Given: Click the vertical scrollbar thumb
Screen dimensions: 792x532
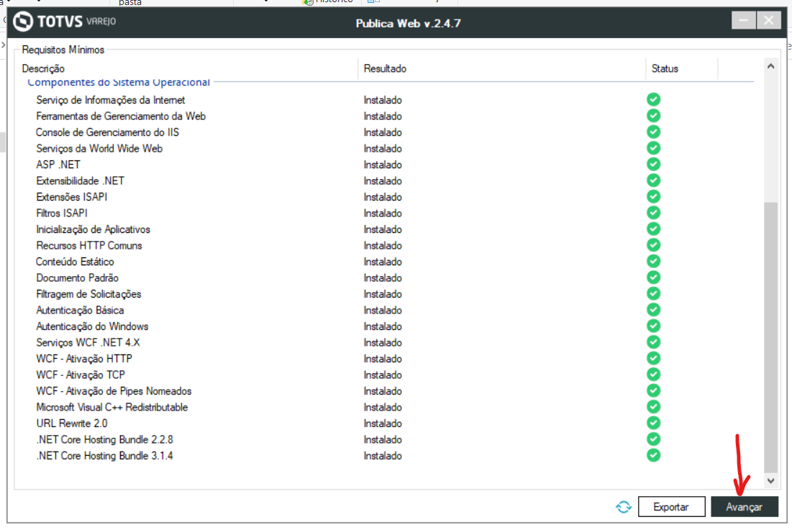Looking at the screenshot, I should pos(770,336).
